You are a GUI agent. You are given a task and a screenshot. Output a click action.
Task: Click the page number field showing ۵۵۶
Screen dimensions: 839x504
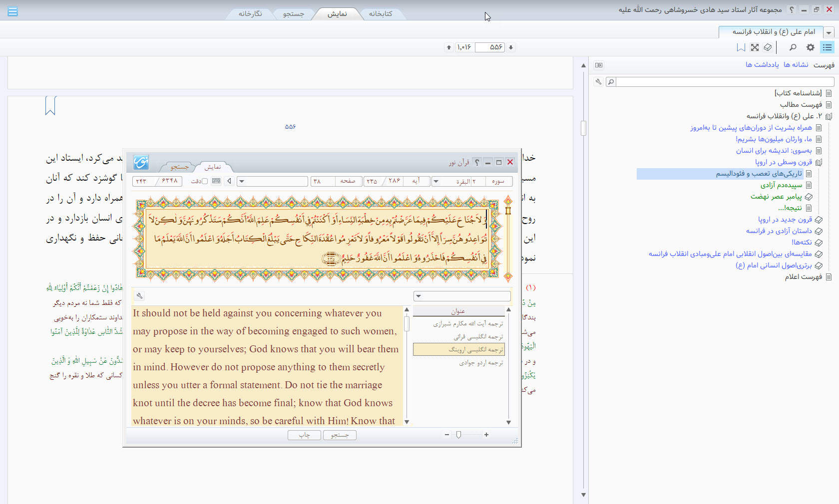pos(489,47)
